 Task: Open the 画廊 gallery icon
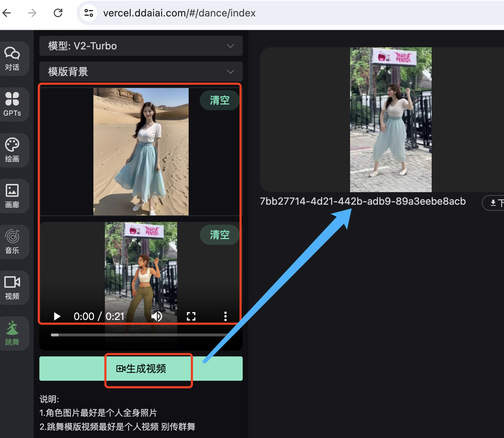tap(12, 196)
